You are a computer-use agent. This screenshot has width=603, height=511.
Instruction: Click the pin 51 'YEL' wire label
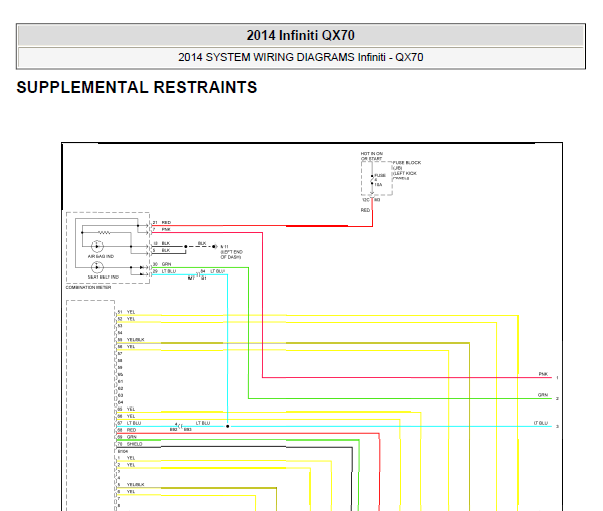coord(131,312)
